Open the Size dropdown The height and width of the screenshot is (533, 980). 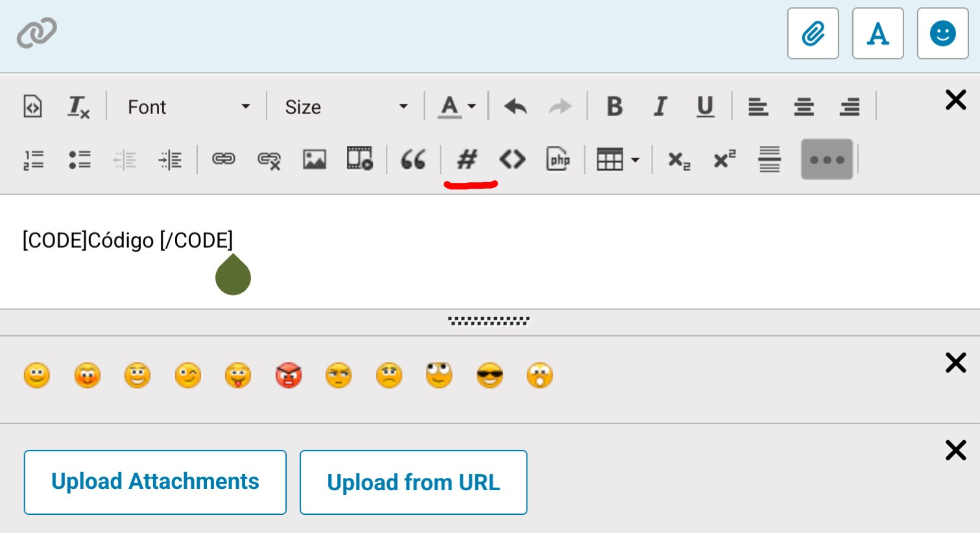pyautogui.click(x=346, y=106)
